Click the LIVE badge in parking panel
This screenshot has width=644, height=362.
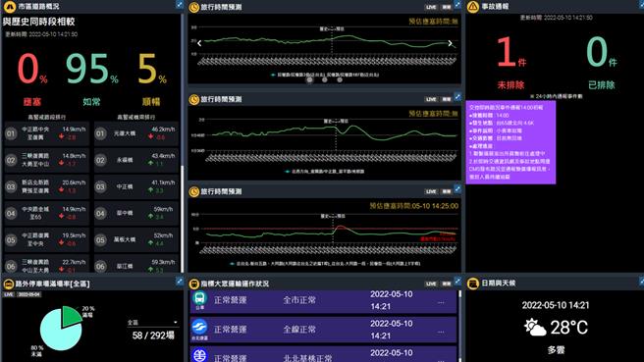[x=9, y=294]
